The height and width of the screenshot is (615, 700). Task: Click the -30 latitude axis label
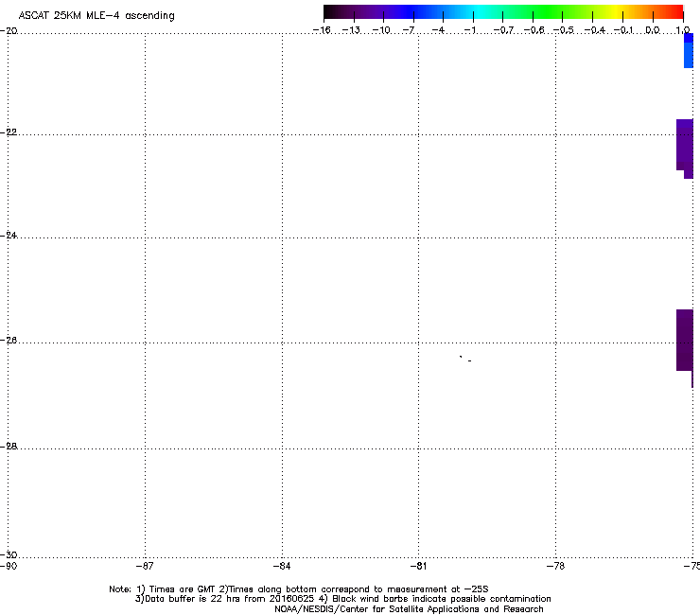pyautogui.click(x=9, y=555)
